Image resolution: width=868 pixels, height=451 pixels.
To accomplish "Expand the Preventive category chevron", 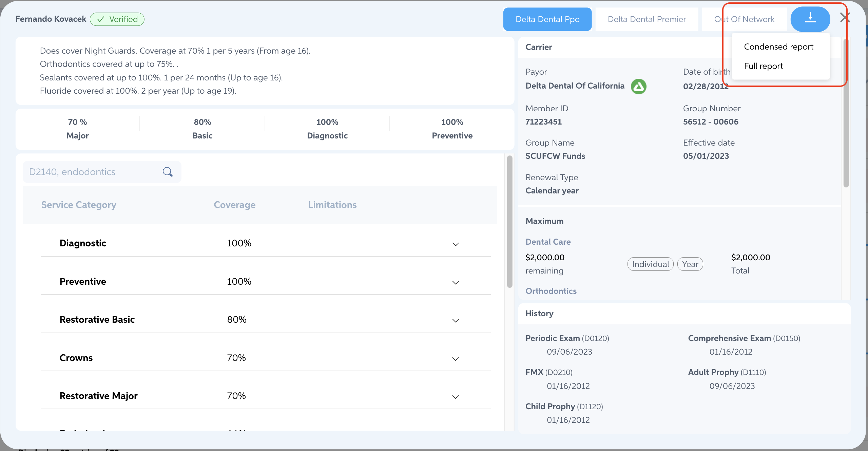I will pyautogui.click(x=456, y=282).
